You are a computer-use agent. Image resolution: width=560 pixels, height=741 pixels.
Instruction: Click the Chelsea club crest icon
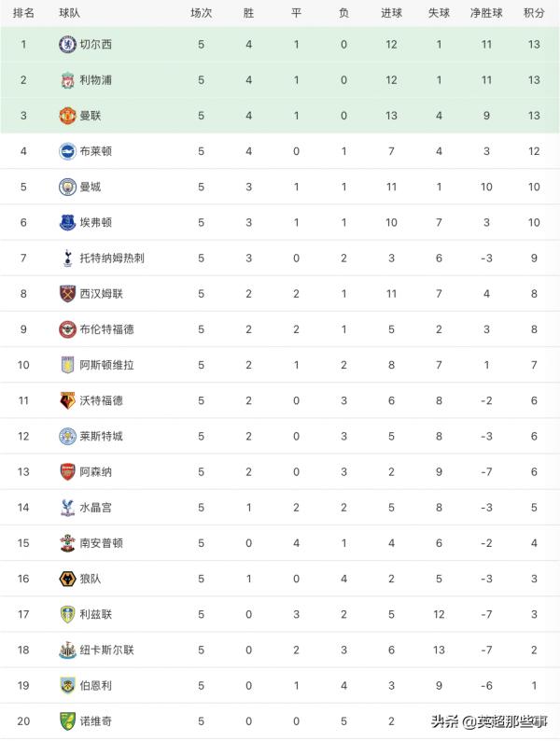[67, 45]
